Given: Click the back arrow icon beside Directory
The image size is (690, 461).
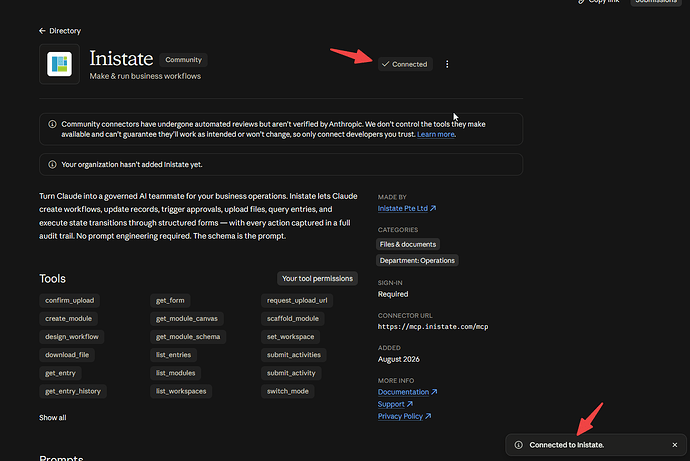Looking at the screenshot, I should coord(42,31).
